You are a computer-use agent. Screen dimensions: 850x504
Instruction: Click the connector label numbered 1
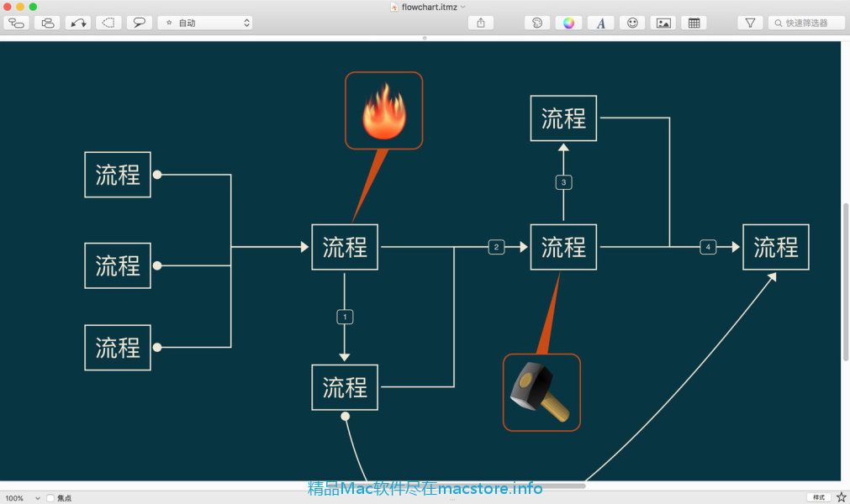tap(345, 317)
